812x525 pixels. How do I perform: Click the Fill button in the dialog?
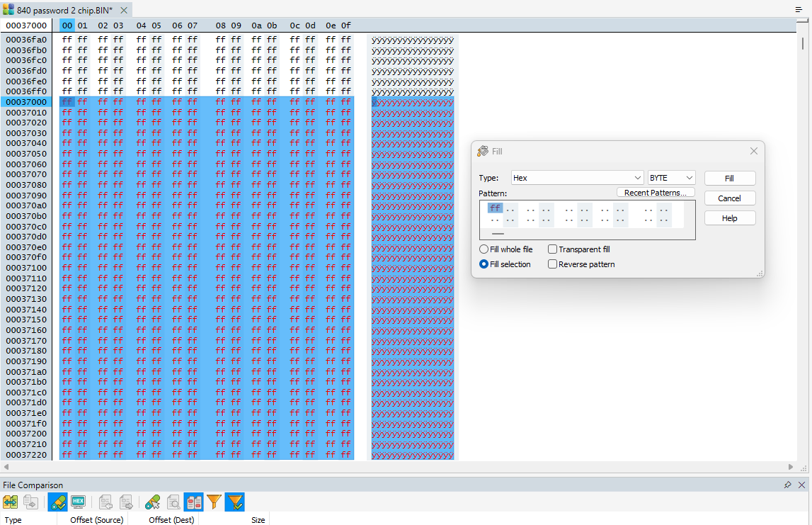(x=730, y=179)
